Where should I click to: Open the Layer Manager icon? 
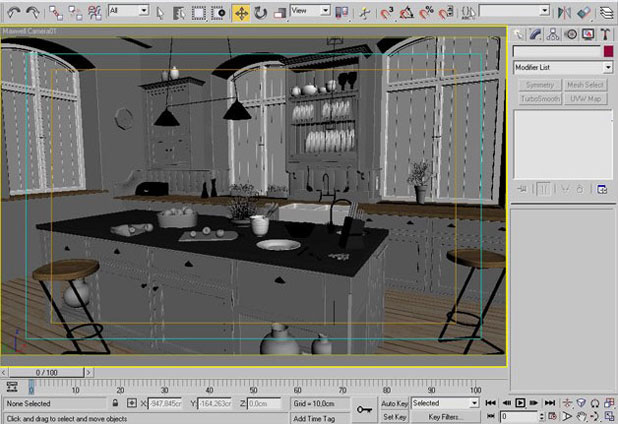(x=607, y=13)
